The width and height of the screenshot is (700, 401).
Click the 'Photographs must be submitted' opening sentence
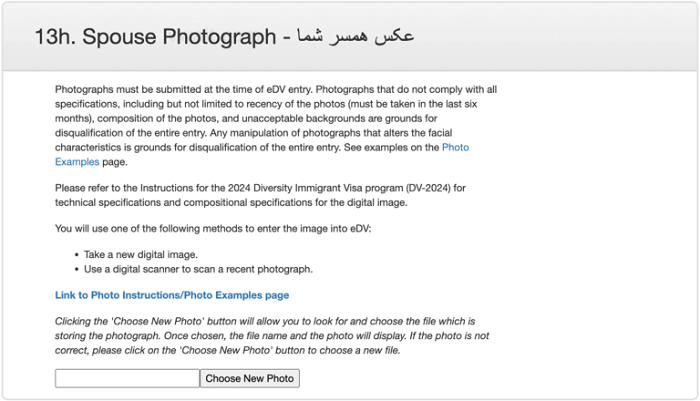click(x=184, y=89)
